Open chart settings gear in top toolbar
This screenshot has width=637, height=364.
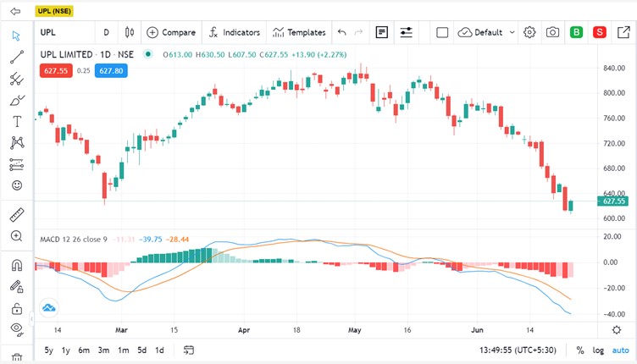[529, 32]
